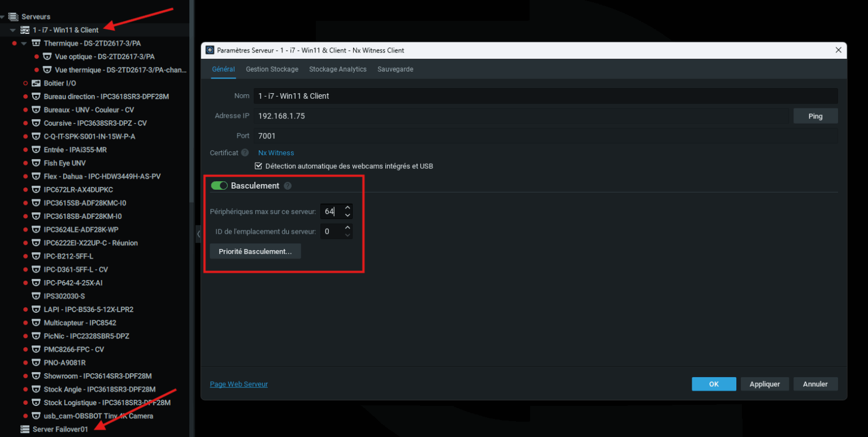
Task: Toggle the Basculement failover switch
Action: [219, 186]
